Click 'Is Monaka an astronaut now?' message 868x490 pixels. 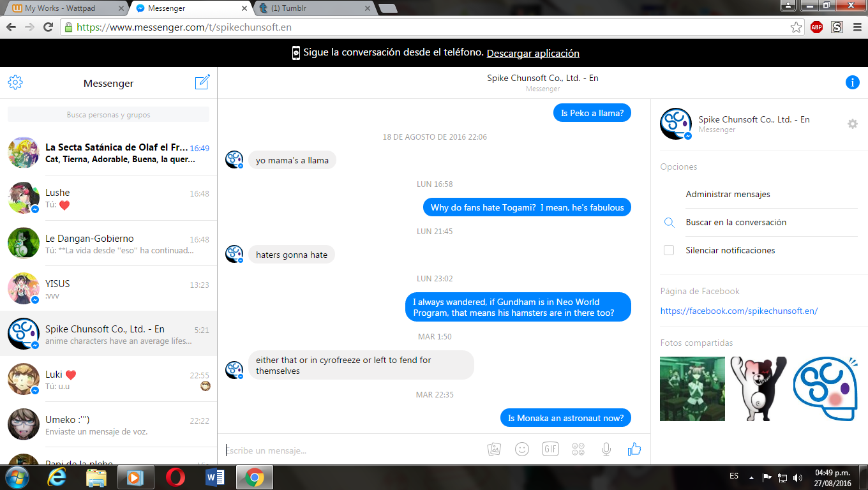(565, 418)
